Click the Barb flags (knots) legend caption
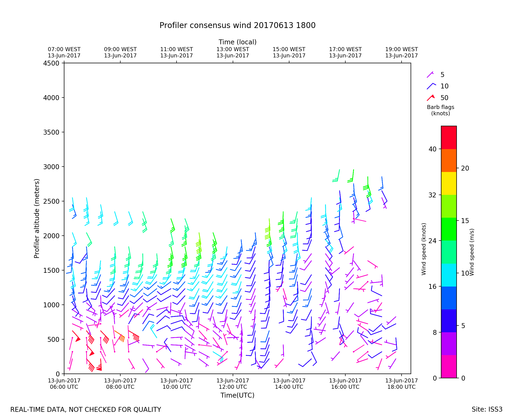 pos(440,110)
